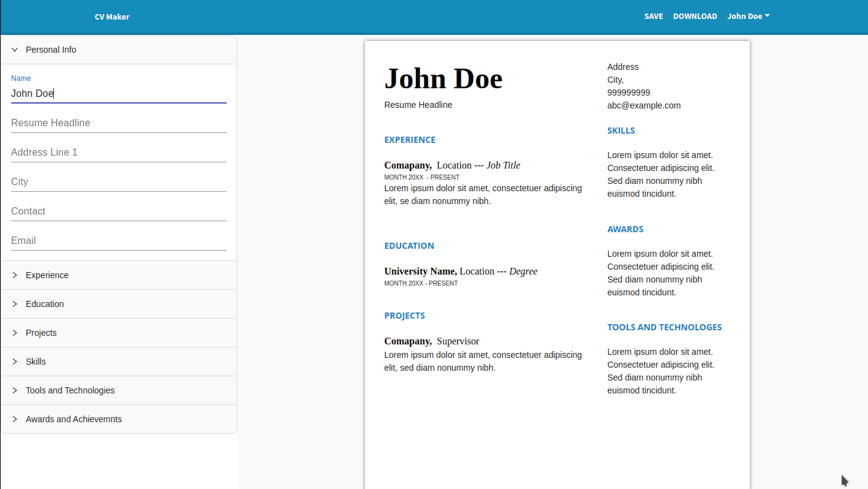868x489 pixels.
Task: Click the chevron beside Awards and Achievemnts
Action: coord(15,419)
